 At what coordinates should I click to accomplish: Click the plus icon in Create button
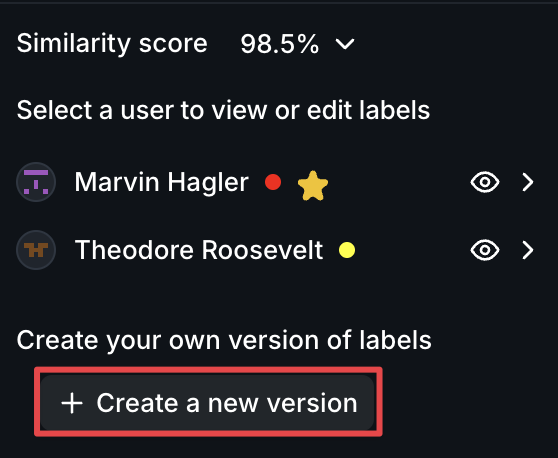pos(72,403)
